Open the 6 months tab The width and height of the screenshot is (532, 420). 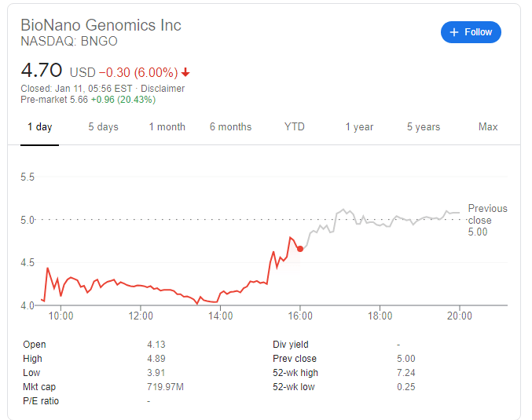pos(230,127)
